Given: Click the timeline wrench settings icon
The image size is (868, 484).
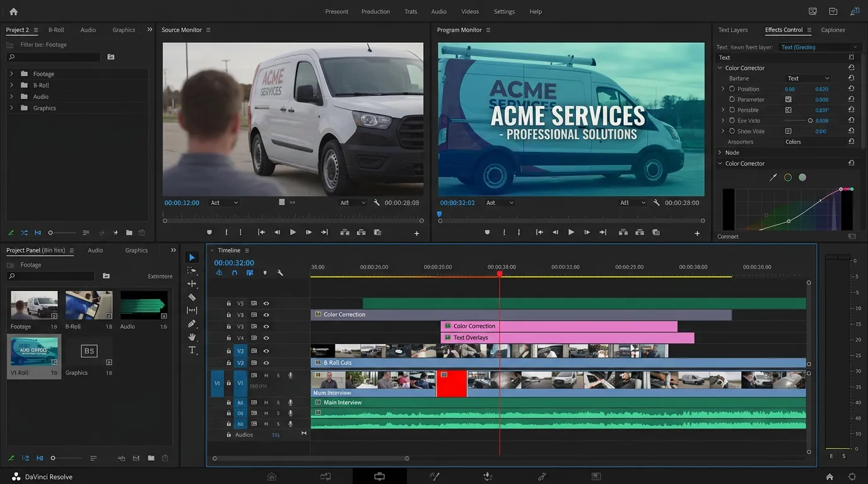Looking at the screenshot, I should pyautogui.click(x=280, y=273).
